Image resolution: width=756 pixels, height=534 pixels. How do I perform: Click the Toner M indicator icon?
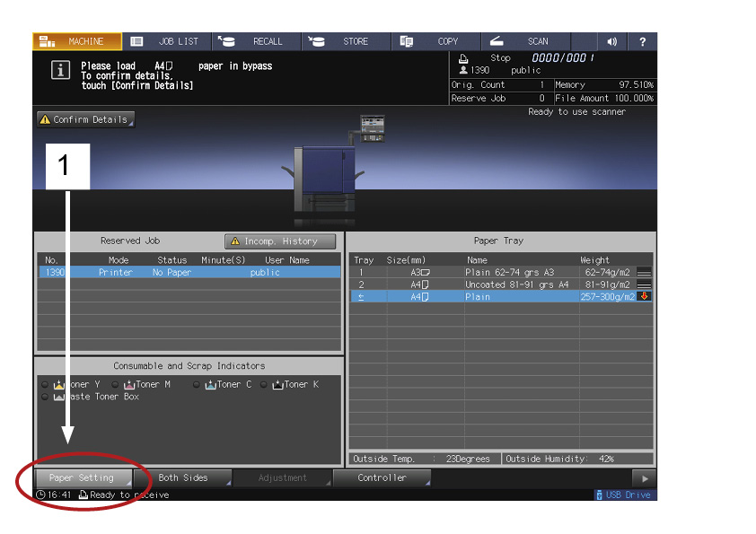[x=128, y=385]
